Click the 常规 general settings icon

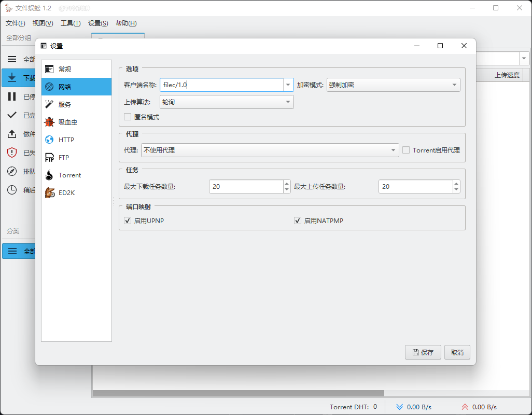49,69
